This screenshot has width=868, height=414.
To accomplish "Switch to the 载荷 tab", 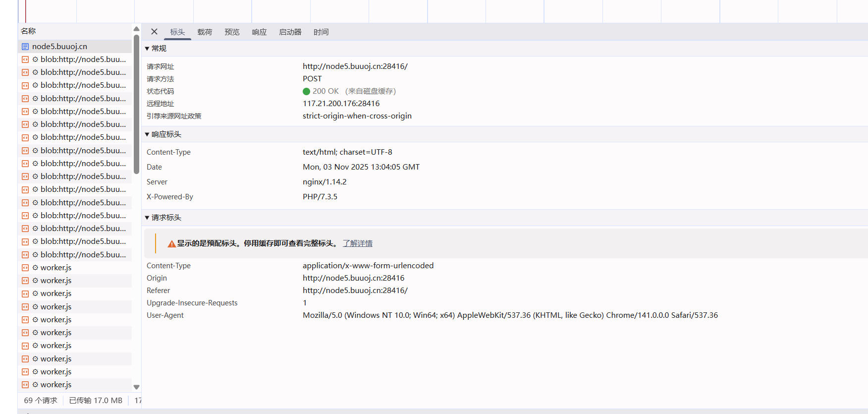I will (x=205, y=32).
